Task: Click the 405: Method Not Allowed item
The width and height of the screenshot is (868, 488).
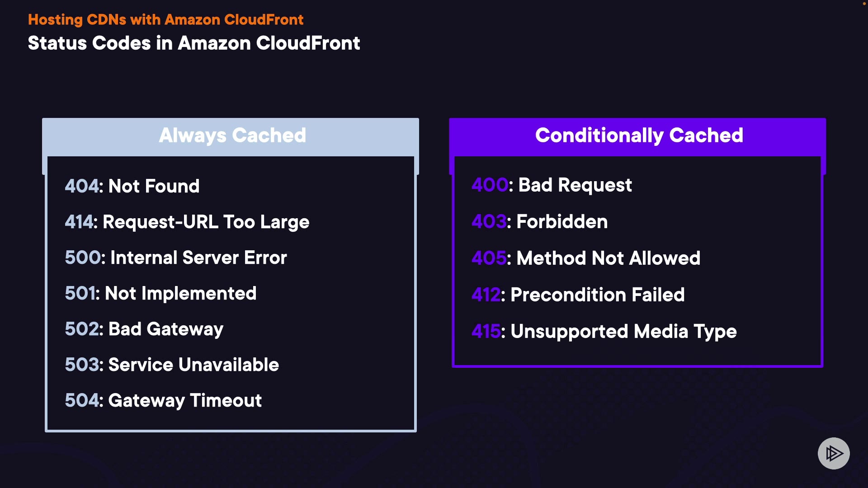Action: 585,258
